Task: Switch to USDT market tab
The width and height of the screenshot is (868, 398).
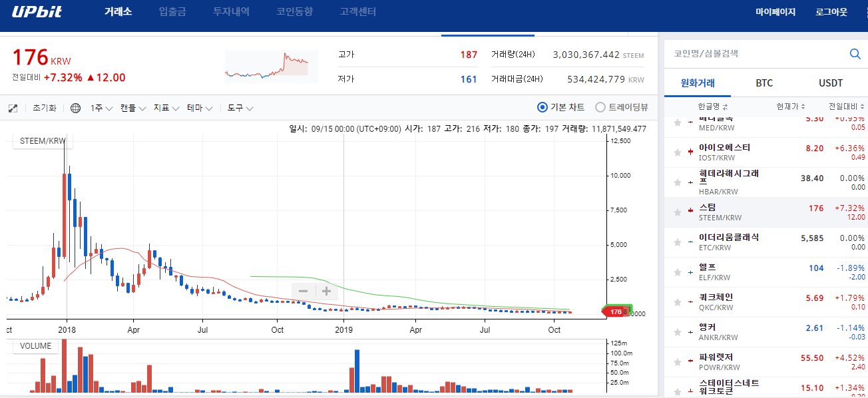Action: pyautogui.click(x=830, y=83)
